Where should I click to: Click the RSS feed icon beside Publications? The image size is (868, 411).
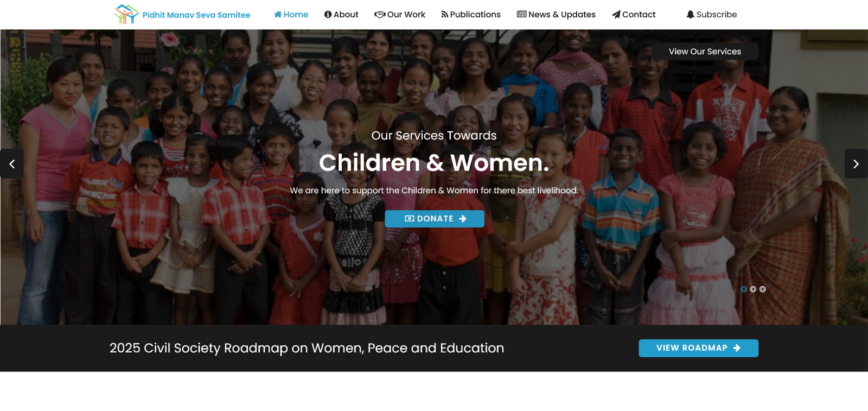(444, 15)
